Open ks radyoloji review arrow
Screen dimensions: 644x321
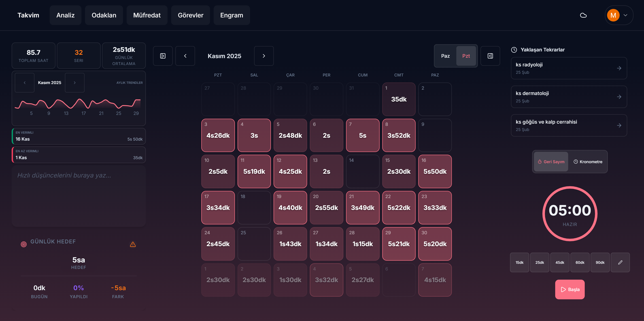click(x=619, y=68)
